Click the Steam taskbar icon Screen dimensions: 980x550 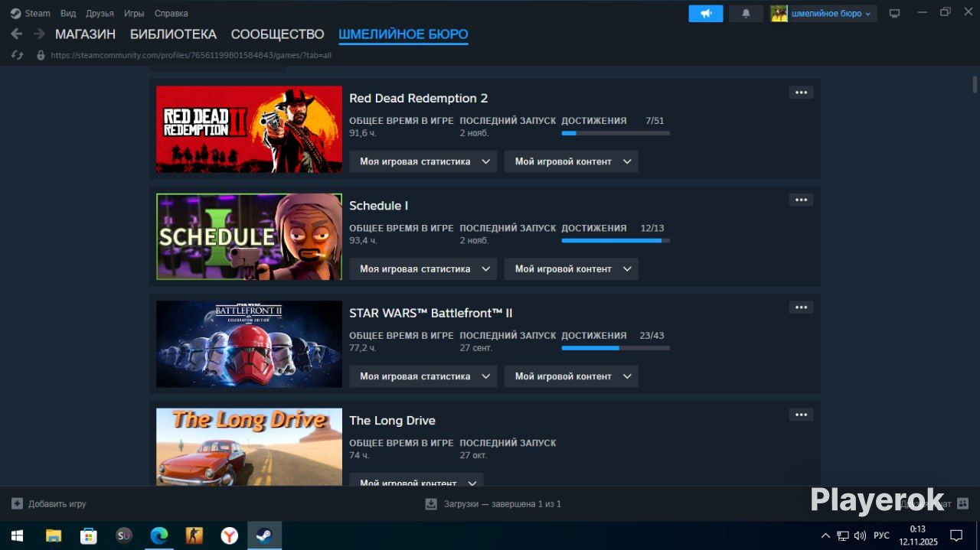264,535
